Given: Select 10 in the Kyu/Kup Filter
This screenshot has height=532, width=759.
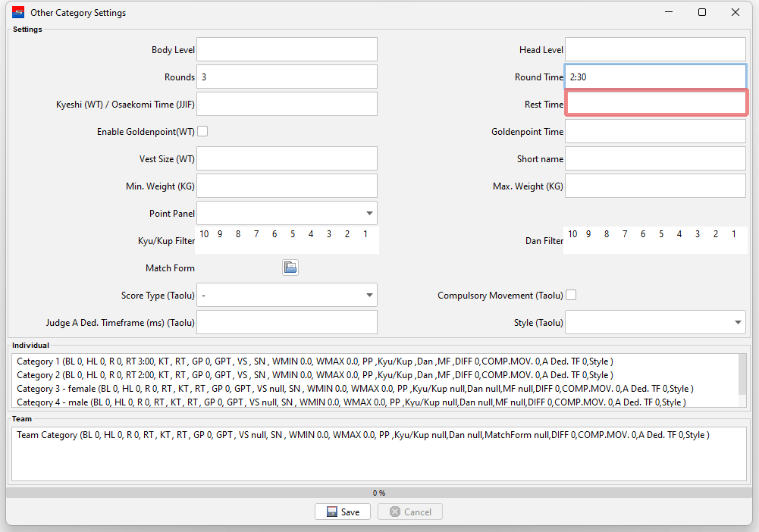Looking at the screenshot, I should (x=204, y=234).
